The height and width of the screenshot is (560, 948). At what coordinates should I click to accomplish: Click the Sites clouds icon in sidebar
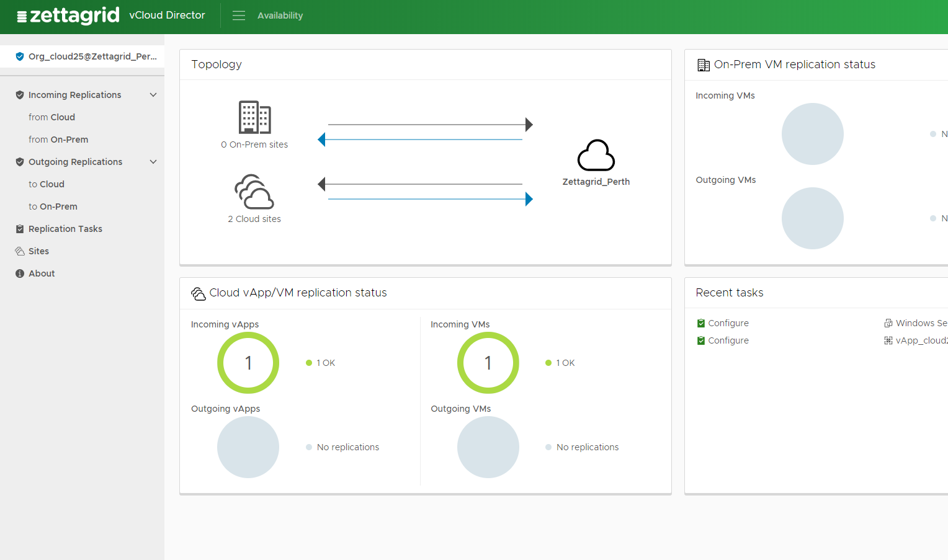click(x=19, y=251)
